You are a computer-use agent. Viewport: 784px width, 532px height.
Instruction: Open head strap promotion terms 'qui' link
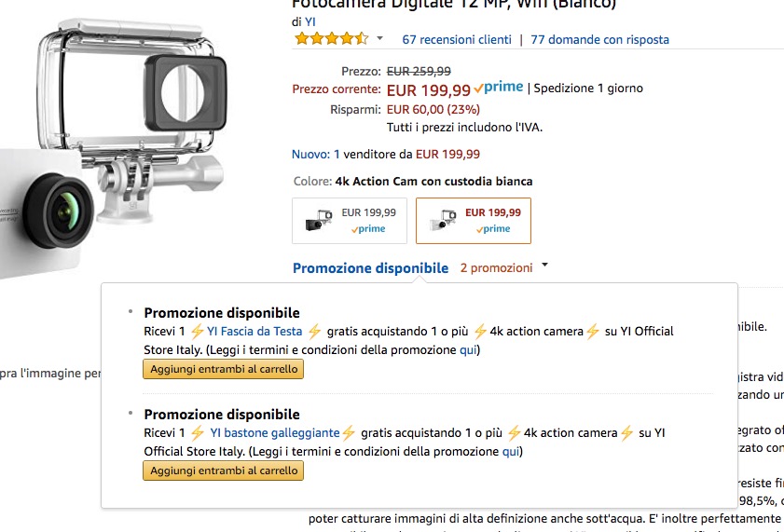click(x=469, y=349)
